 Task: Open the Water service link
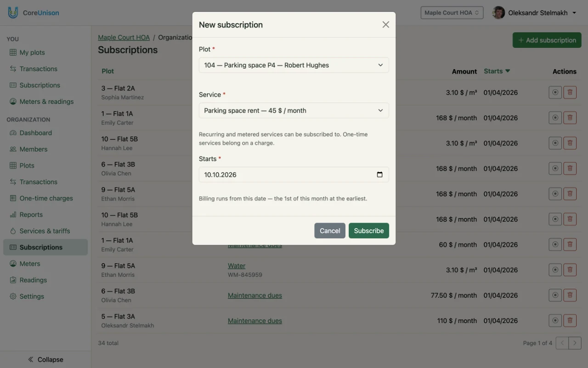237,266
